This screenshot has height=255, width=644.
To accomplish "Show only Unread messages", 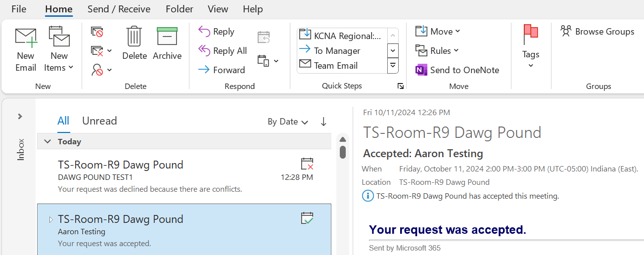I will (99, 121).
